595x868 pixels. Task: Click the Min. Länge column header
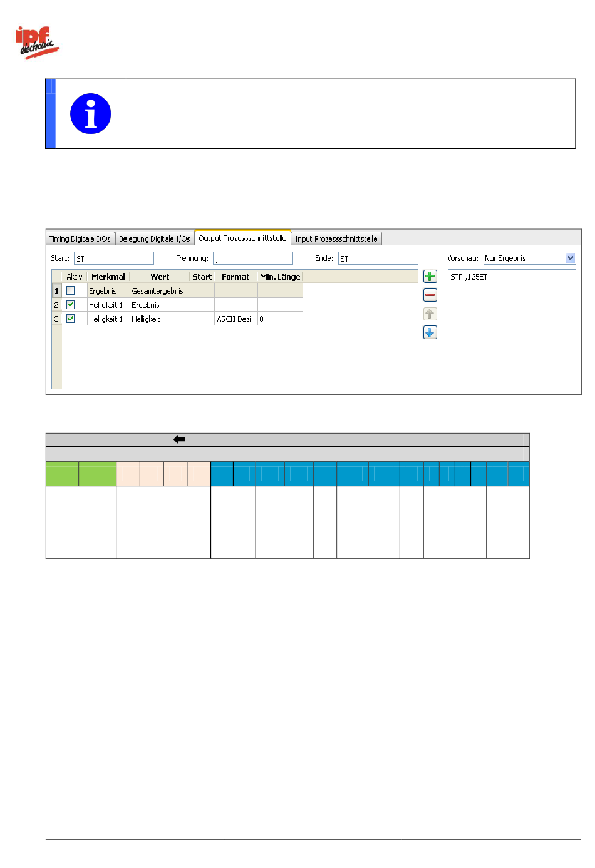tap(280, 277)
